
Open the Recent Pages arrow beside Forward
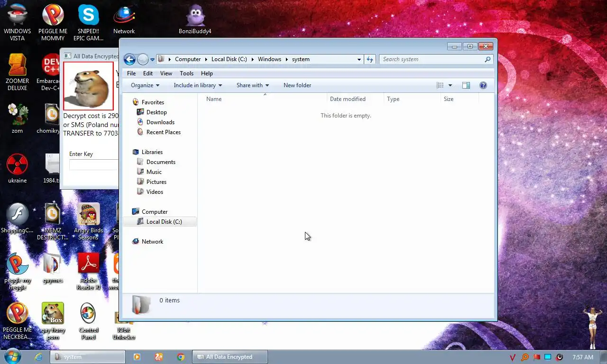[x=152, y=59]
